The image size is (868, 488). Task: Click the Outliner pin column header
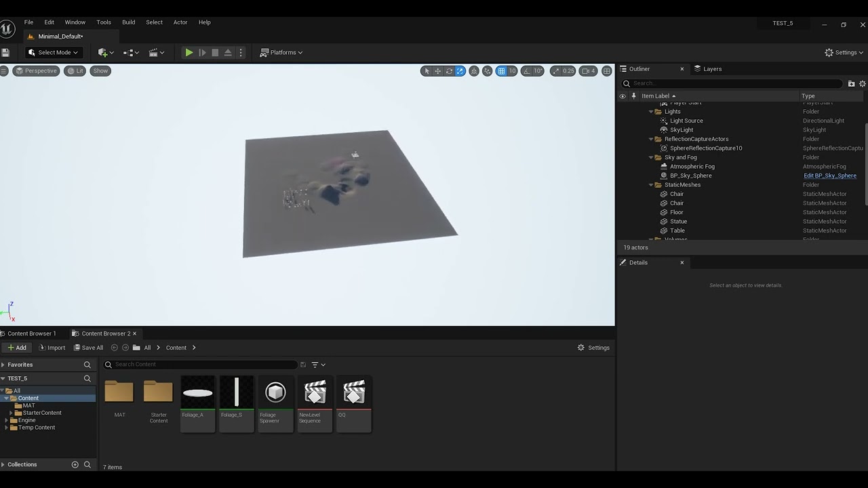point(634,96)
